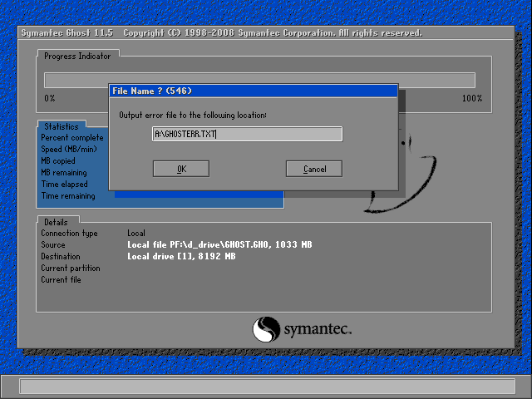Click the source value 'Local file PF:\d_drive\GHOST.GHO'

click(x=199, y=244)
